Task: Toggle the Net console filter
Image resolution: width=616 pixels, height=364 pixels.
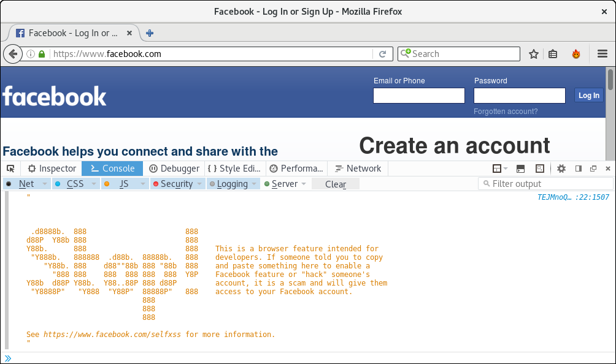Action: tap(26, 184)
